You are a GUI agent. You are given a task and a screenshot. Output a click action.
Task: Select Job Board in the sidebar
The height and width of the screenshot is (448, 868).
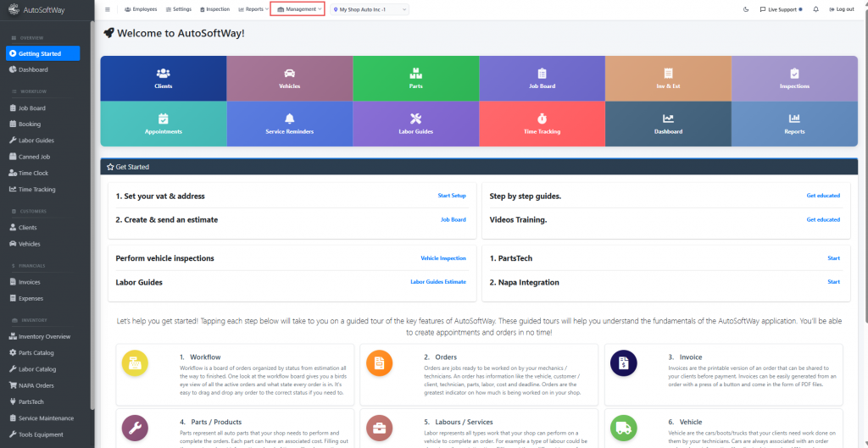pos(31,108)
